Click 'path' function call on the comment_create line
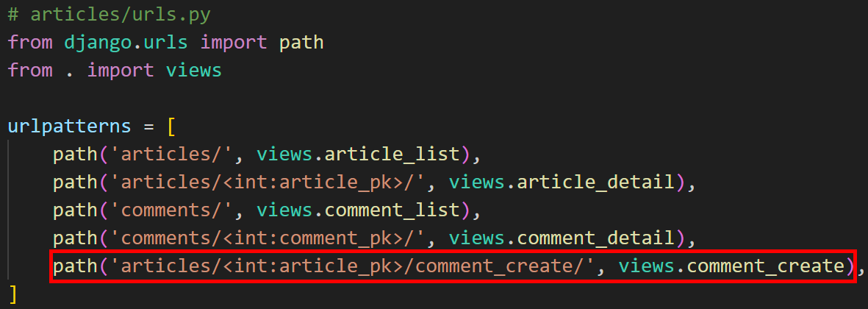 75,267
